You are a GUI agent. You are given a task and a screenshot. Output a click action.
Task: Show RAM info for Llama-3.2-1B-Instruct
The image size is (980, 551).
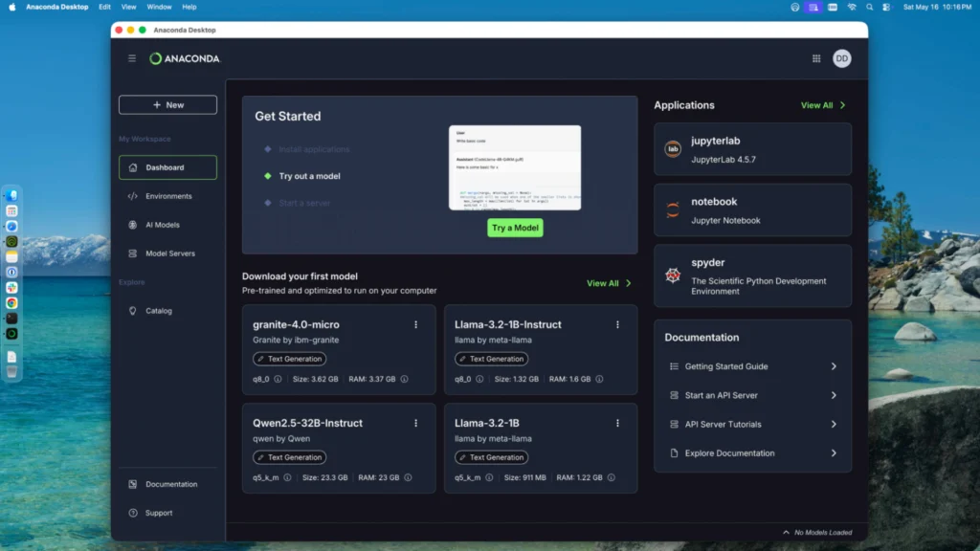[599, 379]
